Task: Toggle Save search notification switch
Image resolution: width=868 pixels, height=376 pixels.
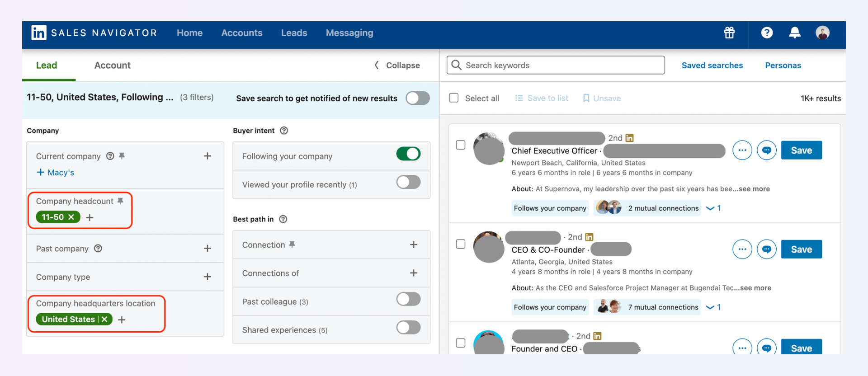Action: (417, 98)
